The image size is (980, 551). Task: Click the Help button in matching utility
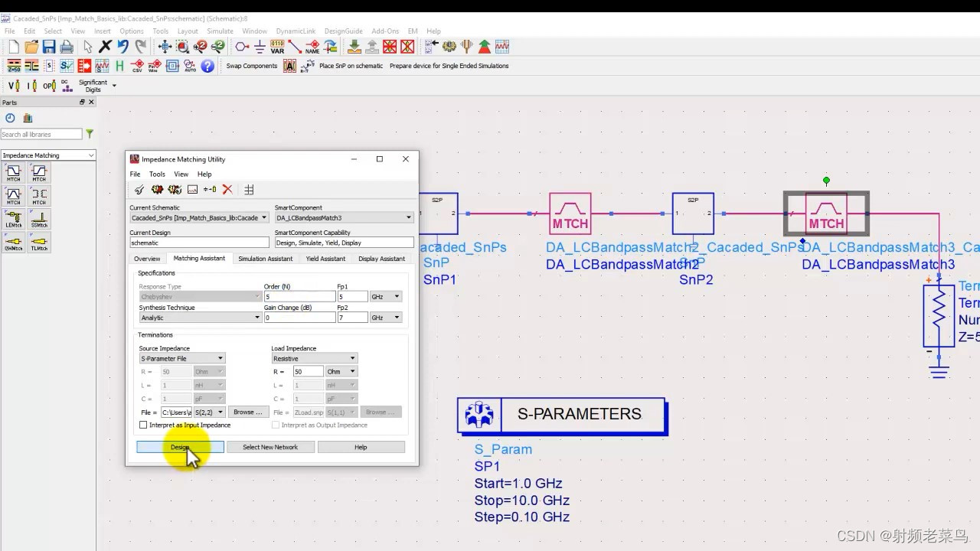click(361, 447)
